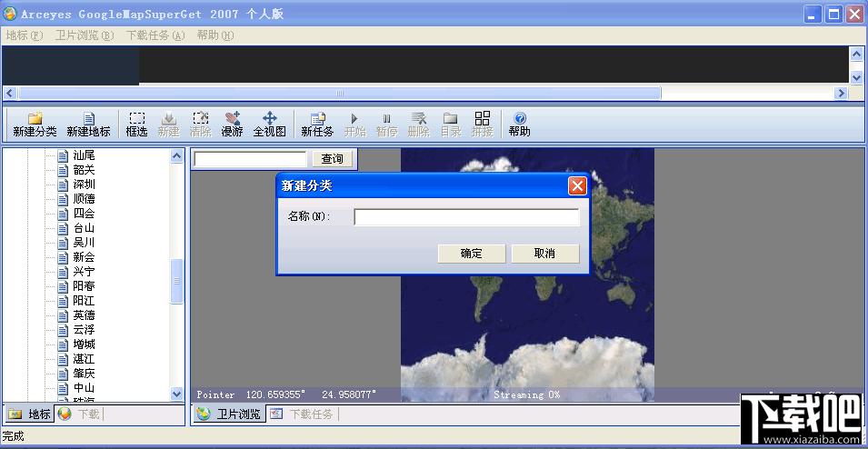Screen dimensions: 868x449
Task: Select 云浮 in the landmark tree
Action: pos(85,330)
